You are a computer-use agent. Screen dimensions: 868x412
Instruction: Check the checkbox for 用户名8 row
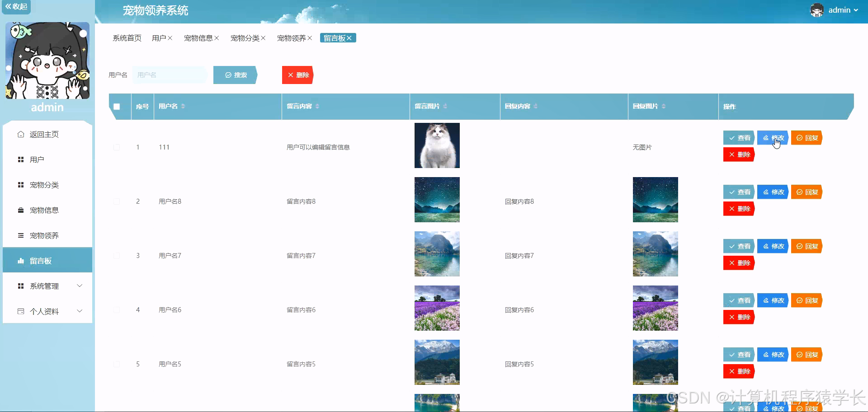117,201
